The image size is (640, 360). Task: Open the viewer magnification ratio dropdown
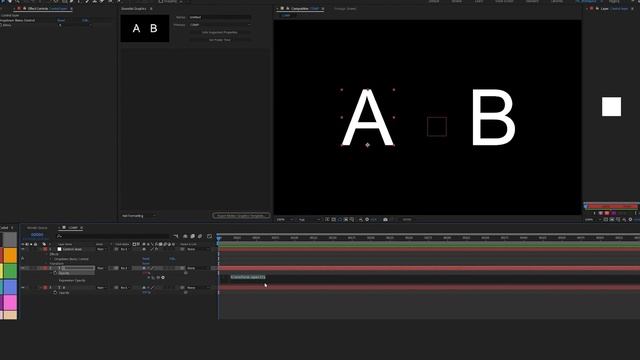(x=284, y=220)
